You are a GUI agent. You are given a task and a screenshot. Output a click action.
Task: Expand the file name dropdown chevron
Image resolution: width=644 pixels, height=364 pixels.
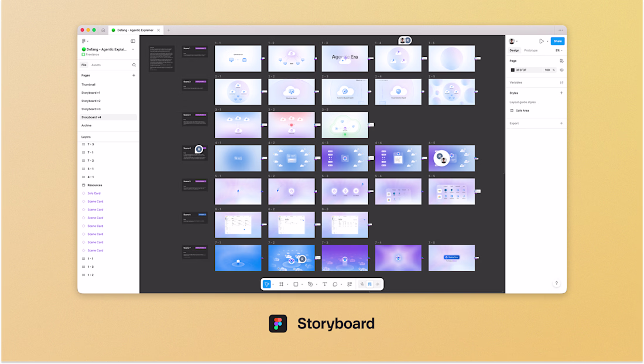(x=133, y=49)
